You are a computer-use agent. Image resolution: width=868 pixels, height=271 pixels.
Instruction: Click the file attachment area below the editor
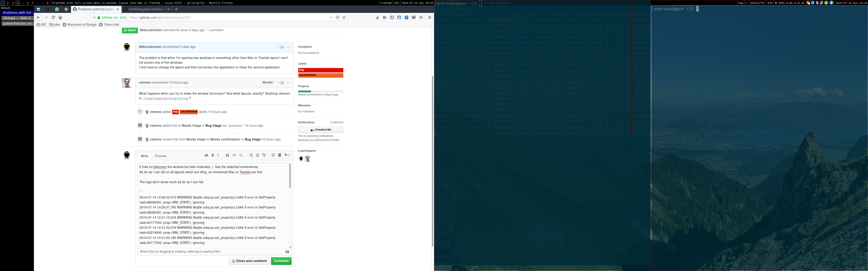(x=214, y=252)
